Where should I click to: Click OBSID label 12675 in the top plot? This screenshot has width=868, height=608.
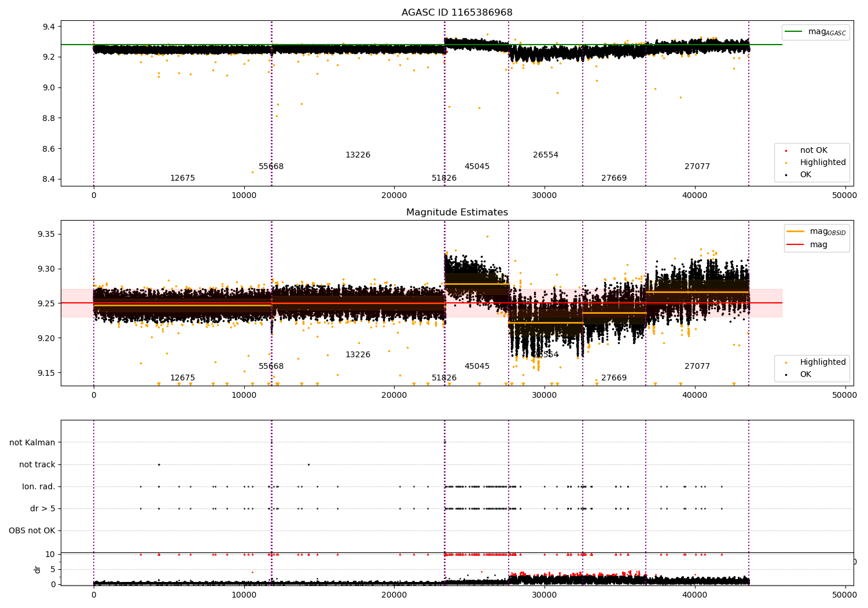pyautogui.click(x=182, y=178)
